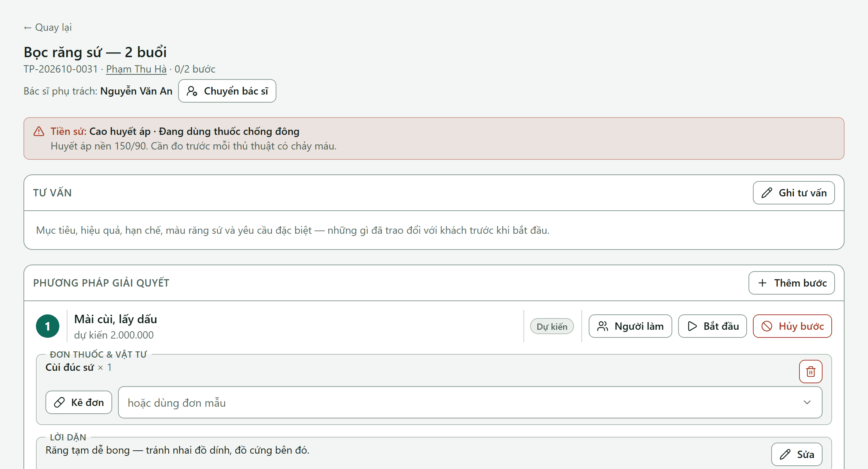Click the play icon in Bắt đầu

[x=692, y=326]
